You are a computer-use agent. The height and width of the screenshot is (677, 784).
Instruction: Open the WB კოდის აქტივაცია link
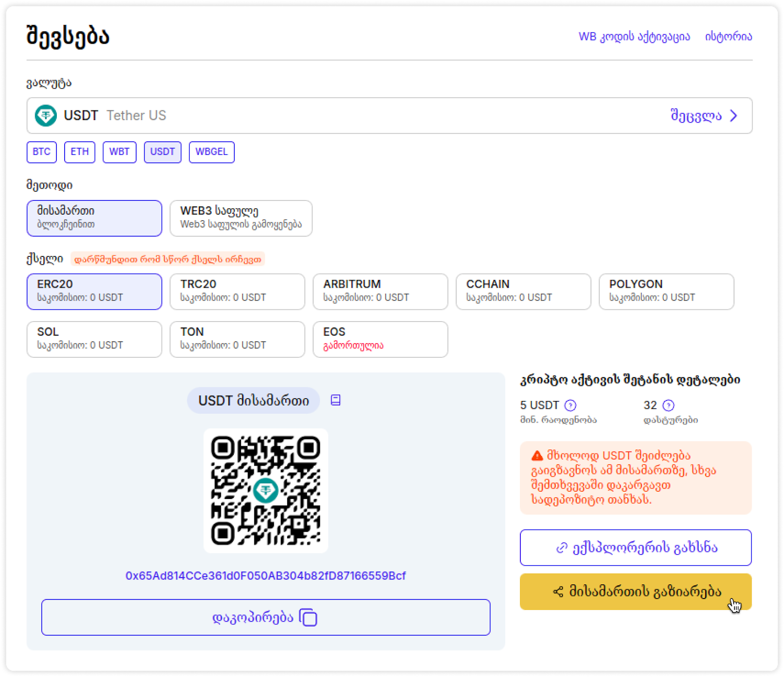click(x=634, y=37)
